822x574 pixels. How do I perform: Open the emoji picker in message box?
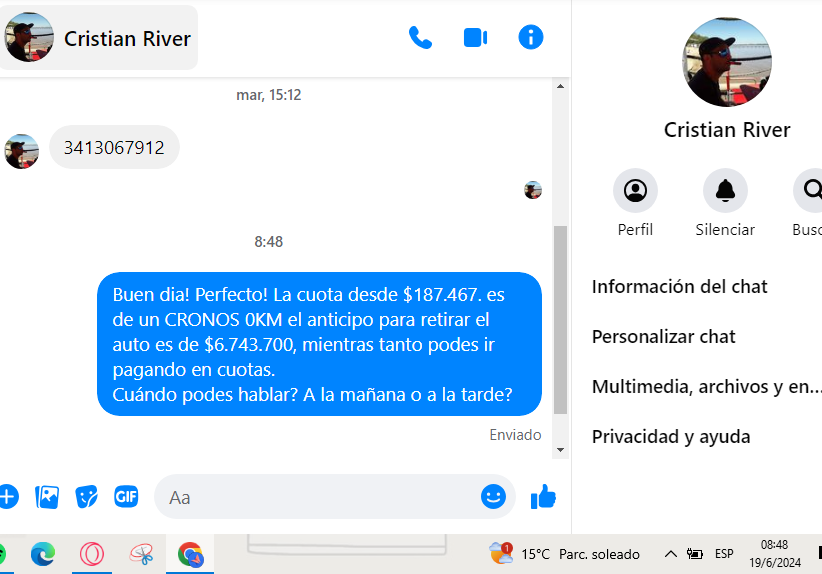click(x=493, y=496)
